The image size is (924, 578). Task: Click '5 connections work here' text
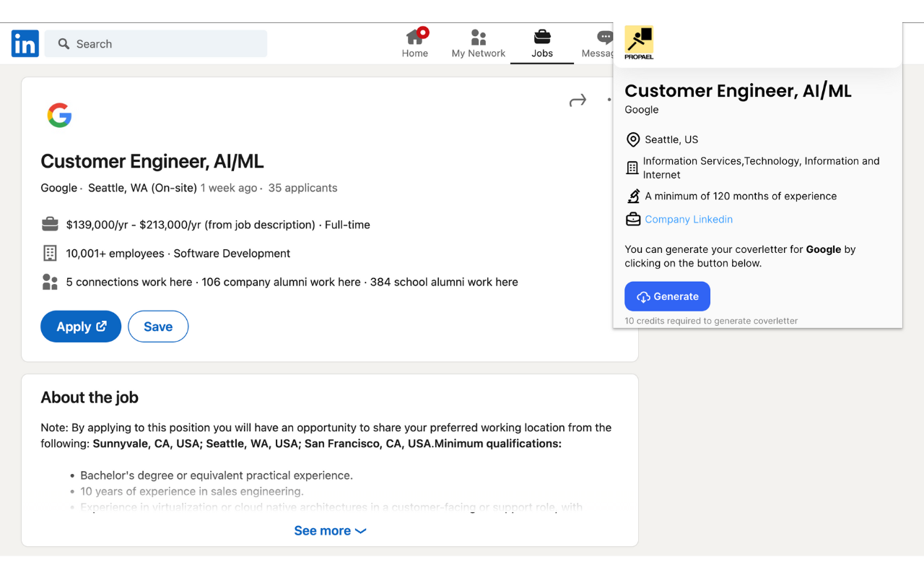tap(129, 282)
